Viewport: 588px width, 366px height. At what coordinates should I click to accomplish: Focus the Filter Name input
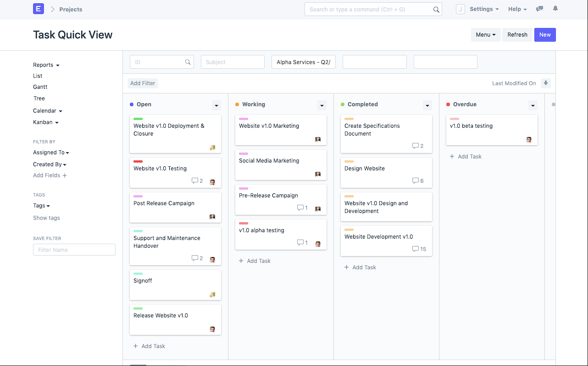point(74,250)
